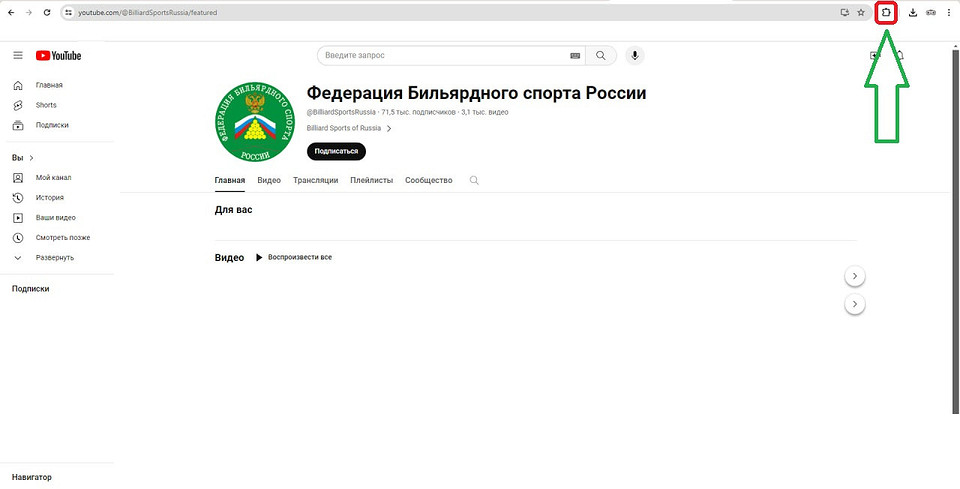Open site information icon in address bar

click(69, 12)
